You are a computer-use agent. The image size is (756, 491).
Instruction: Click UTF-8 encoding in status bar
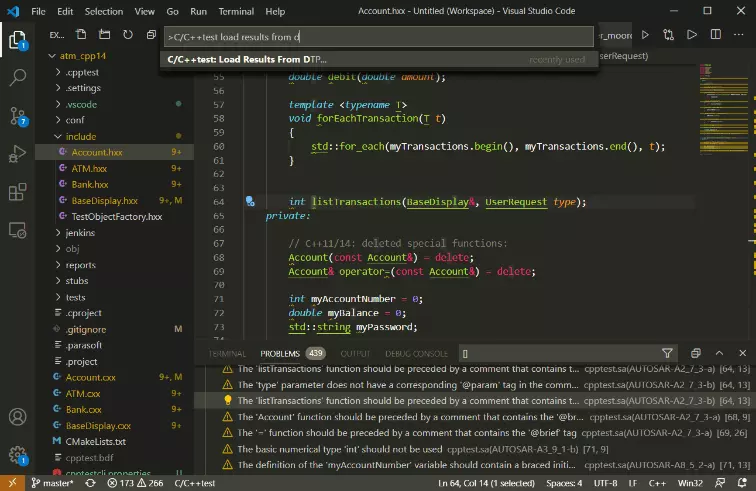605,483
